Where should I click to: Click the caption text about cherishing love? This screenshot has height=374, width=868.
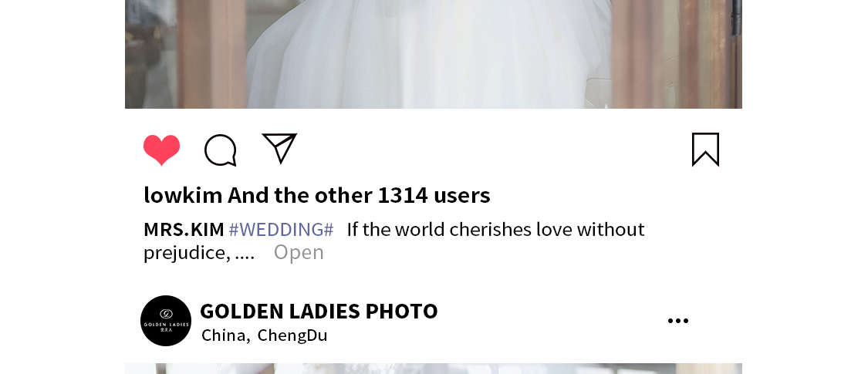tap(495, 229)
